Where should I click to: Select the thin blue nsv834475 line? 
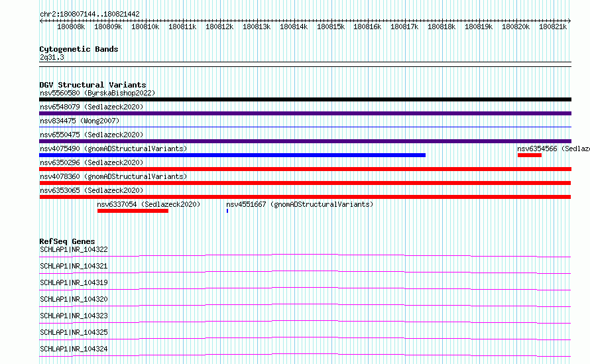click(x=305, y=127)
